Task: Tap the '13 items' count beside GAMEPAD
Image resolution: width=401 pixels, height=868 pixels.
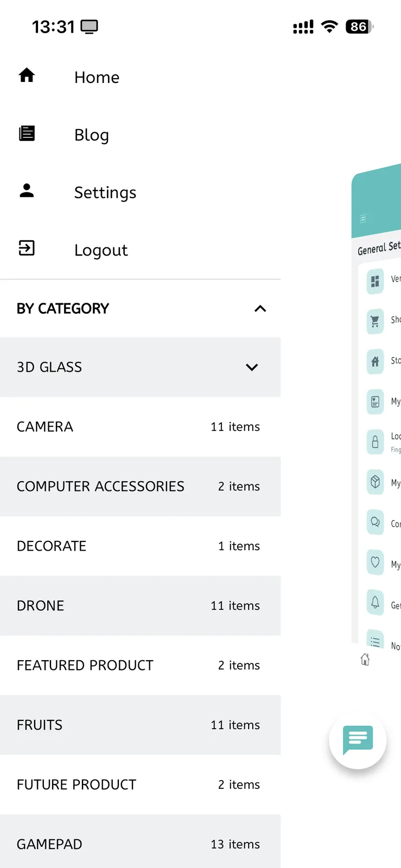Action: tap(235, 845)
